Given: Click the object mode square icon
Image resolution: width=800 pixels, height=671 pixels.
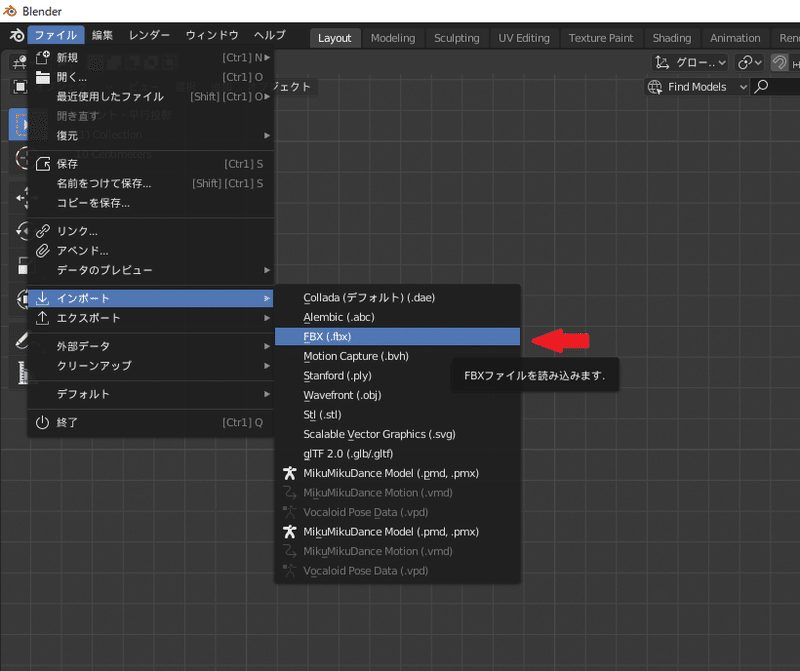Looking at the screenshot, I should [x=20, y=87].
